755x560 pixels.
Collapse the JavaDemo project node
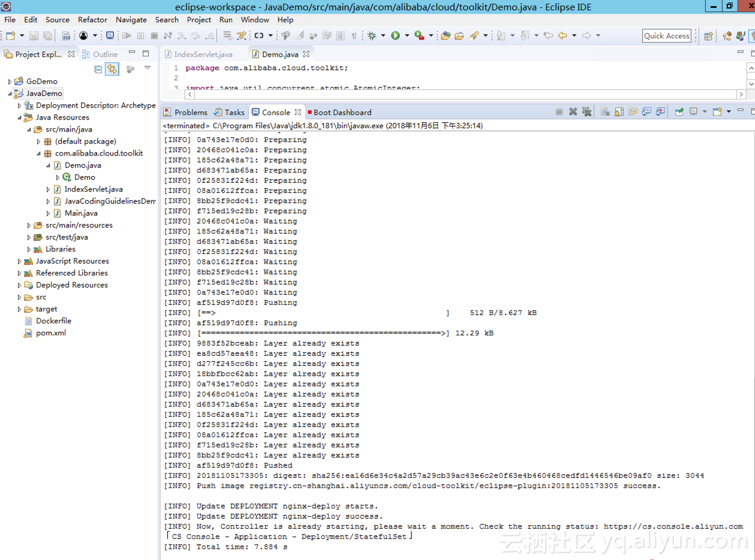pos(10,93)
